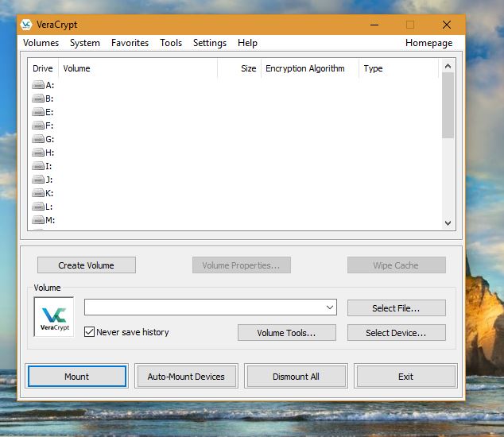Select drive H: icon in the list

pyautogui.click(x=38, y=153)
